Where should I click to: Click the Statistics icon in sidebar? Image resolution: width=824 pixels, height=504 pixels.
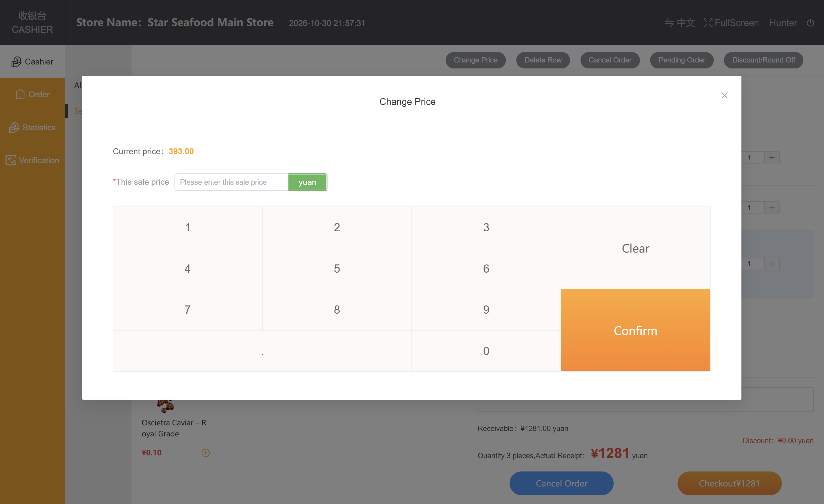[14, 128]
